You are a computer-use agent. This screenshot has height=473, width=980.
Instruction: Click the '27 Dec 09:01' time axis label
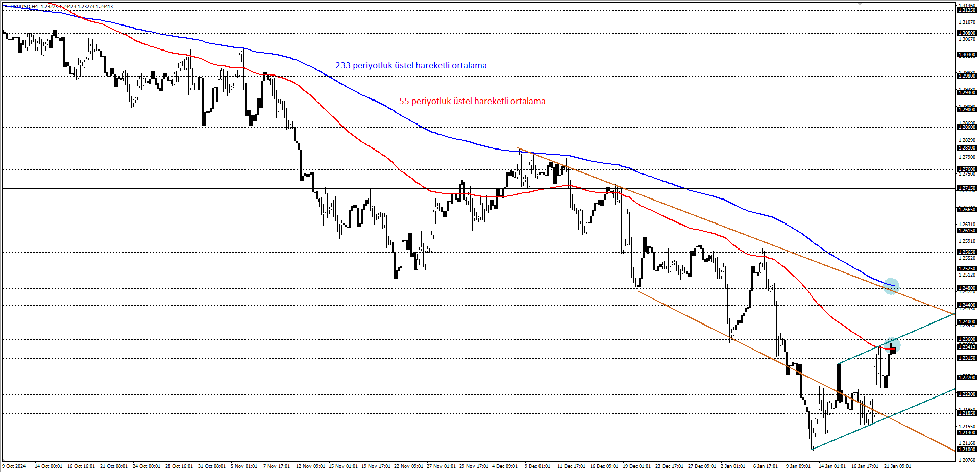click(x=701, y=466)
